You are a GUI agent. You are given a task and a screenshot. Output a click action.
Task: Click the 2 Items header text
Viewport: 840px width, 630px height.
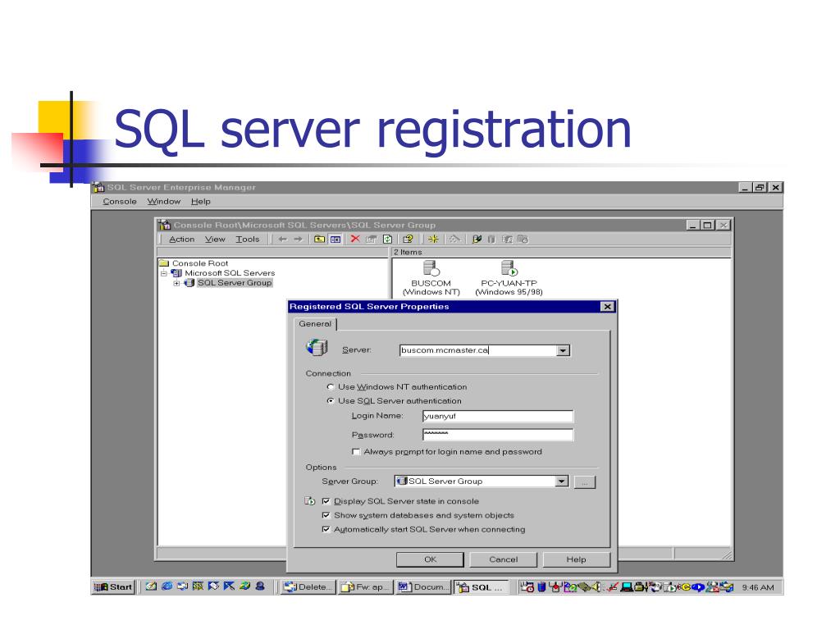coord(408,252)
